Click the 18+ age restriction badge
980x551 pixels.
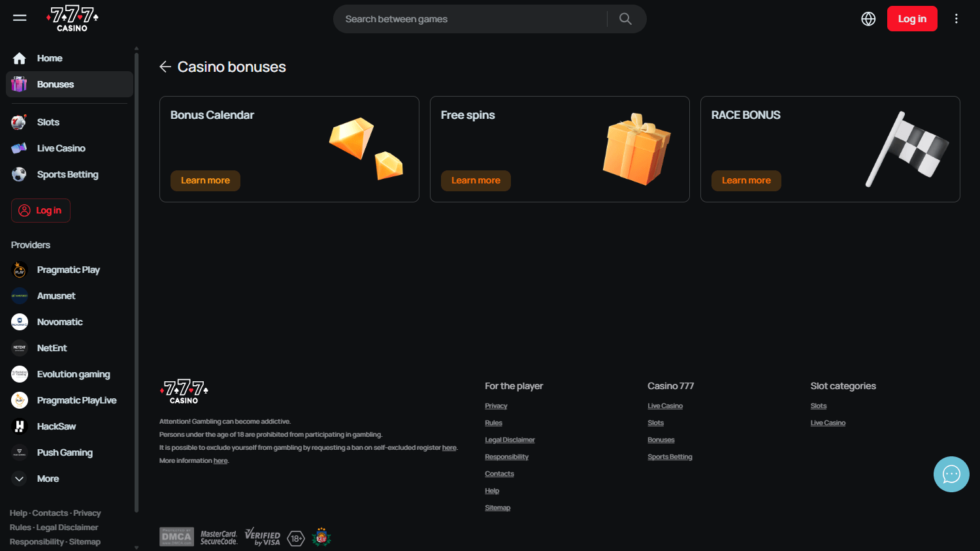tap(296, 538)
